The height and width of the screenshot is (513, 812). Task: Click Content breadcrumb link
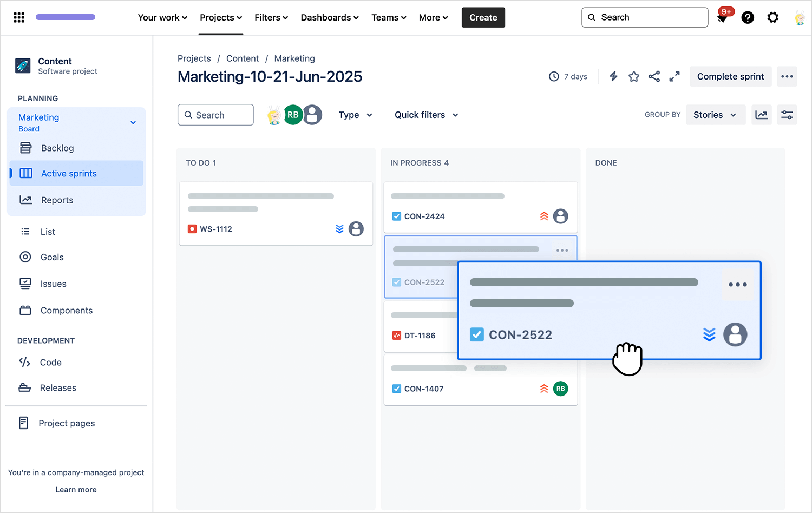click(x=243, y=58)
